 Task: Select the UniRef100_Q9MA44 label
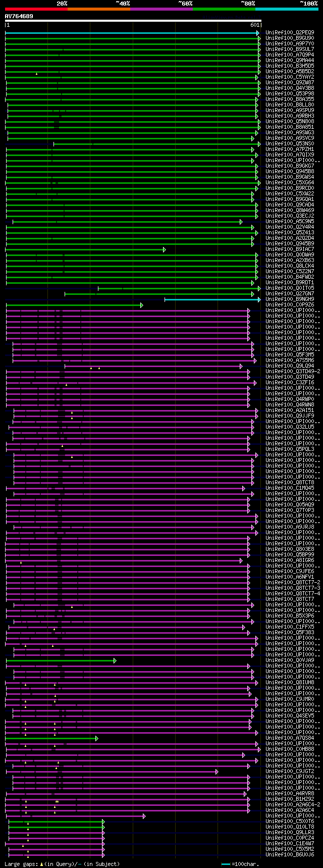[x=290, y=60]
